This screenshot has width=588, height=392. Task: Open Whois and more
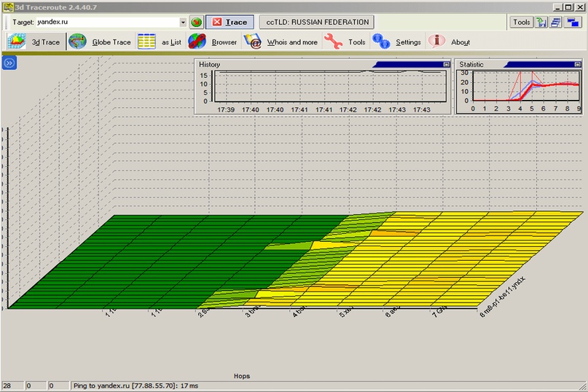tap(281, 42)
